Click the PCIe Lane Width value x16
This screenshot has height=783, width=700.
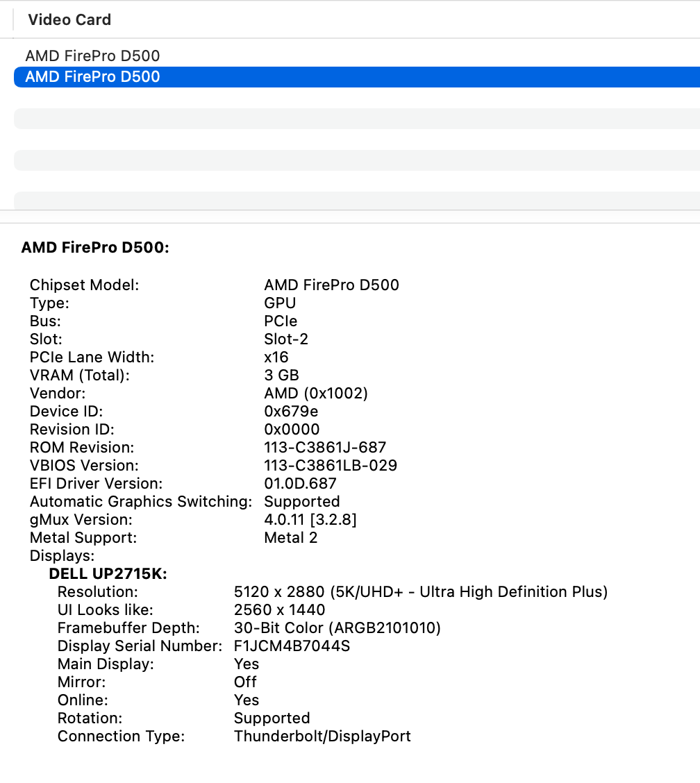point(276,357)
